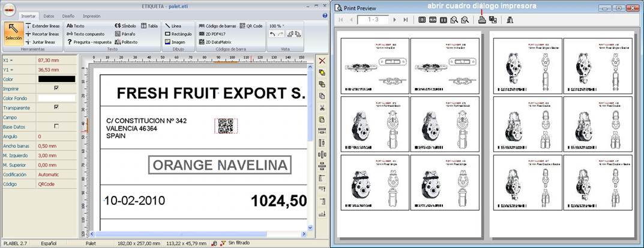Toggle the Transparente checkbox
Image resolution: width=644 pixels, height=248 pixels.
(56, 107)
